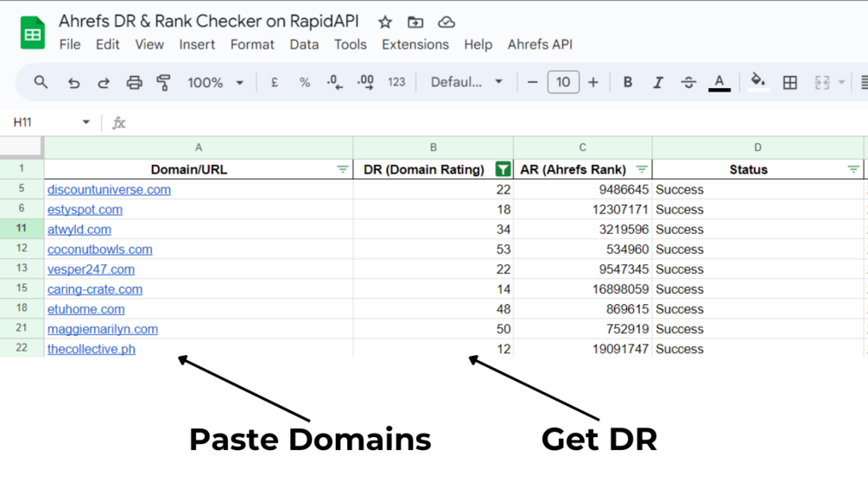Select column A header
This screenshot has height=488, width=868.
[198, 148]
